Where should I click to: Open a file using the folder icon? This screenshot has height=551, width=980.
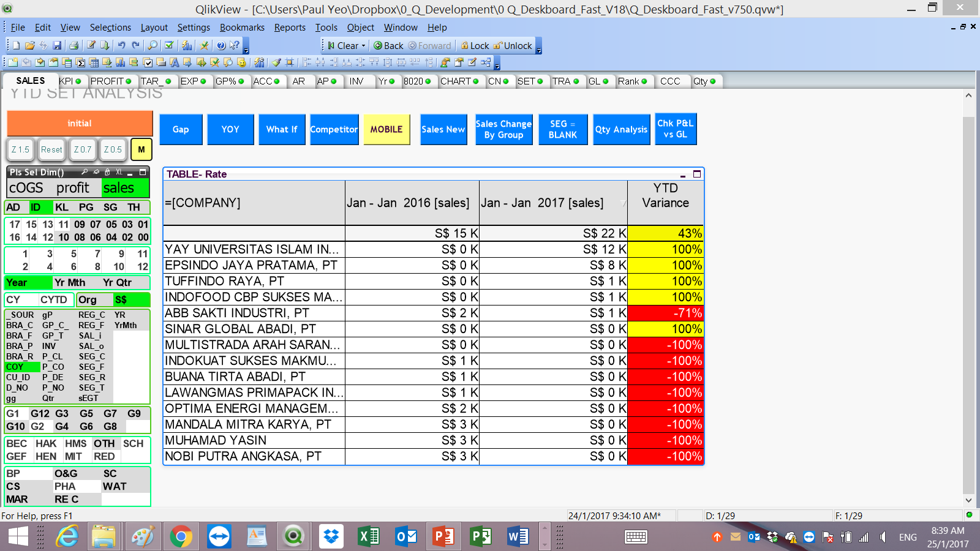click(30, 45)
